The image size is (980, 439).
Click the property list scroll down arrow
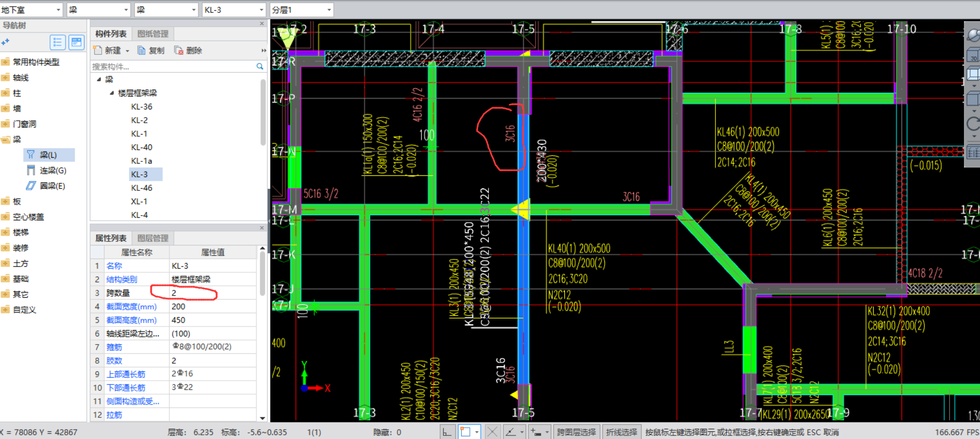[263, 418]
